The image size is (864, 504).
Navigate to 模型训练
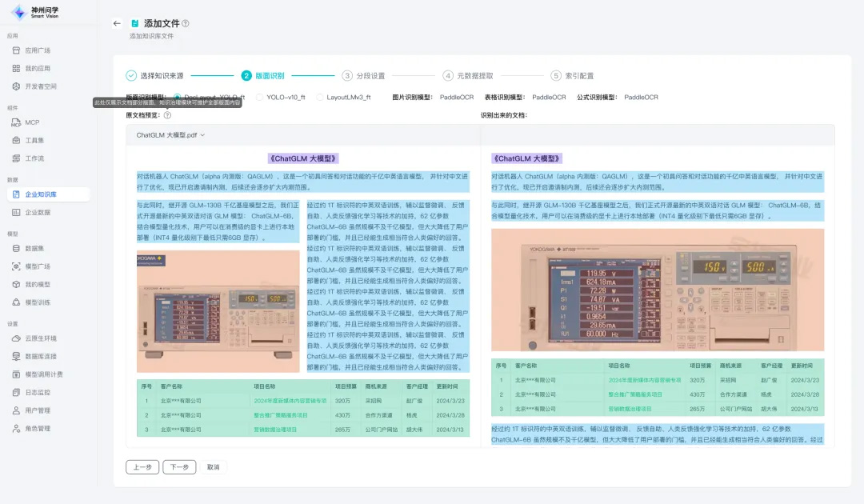pyautogui.click(x=38, y=302)
